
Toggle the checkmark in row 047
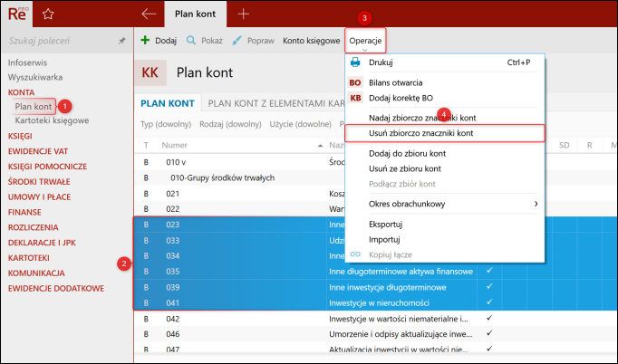(x=489, y=349)
